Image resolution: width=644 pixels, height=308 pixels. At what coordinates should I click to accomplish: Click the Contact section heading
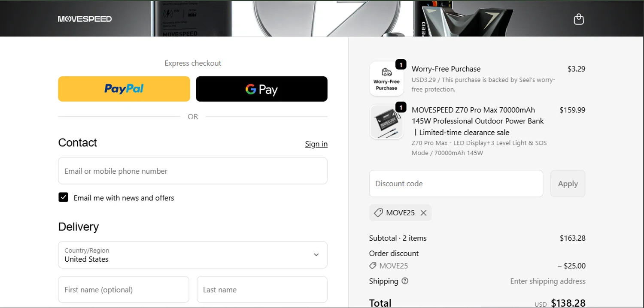(78, 142)
